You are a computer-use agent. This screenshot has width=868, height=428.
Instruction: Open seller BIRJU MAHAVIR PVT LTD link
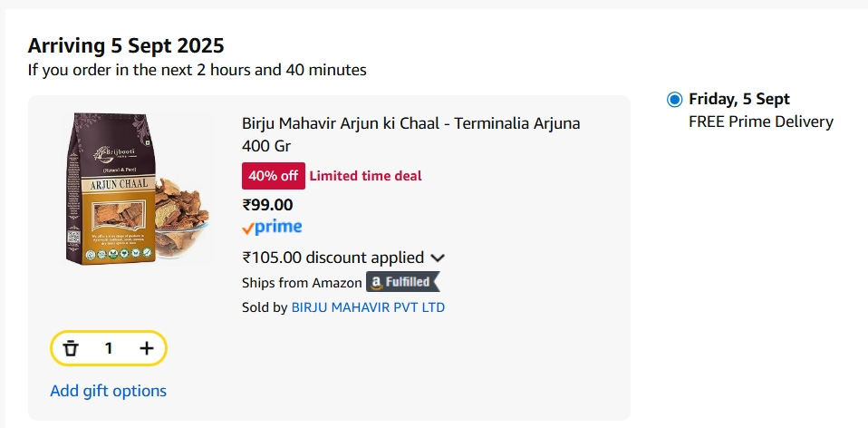click(367, 307)
